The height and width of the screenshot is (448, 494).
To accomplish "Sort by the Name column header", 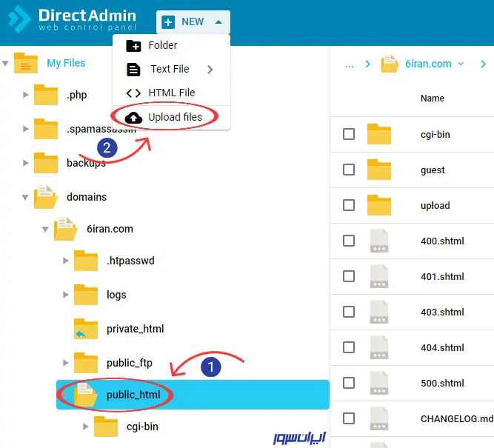I will click(x=433, y=98).
